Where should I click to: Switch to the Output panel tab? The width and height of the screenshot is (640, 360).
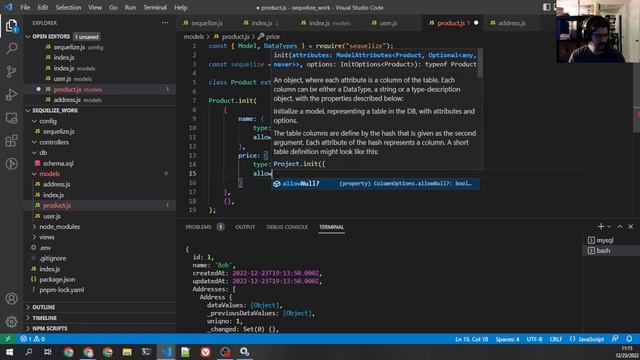(245, 227)
